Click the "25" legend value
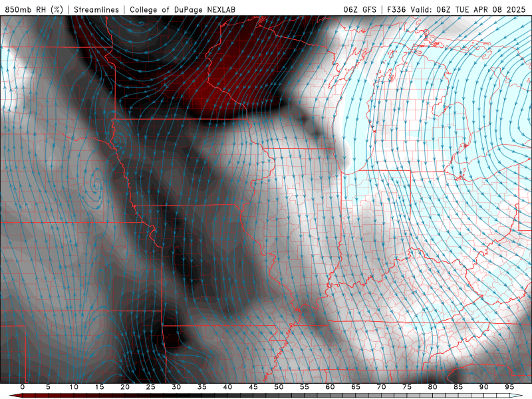The image size is (532, 399). [151, 387]
